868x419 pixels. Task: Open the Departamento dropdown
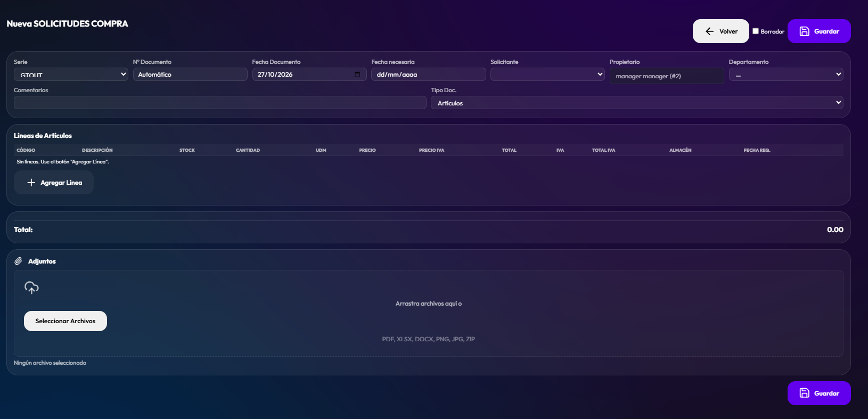[786, 75]
